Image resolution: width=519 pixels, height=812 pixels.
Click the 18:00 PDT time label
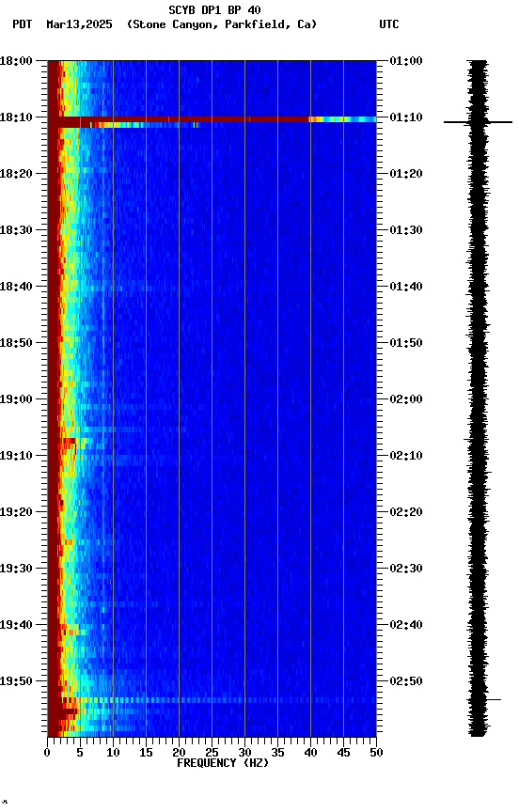(x=16, y=61)
